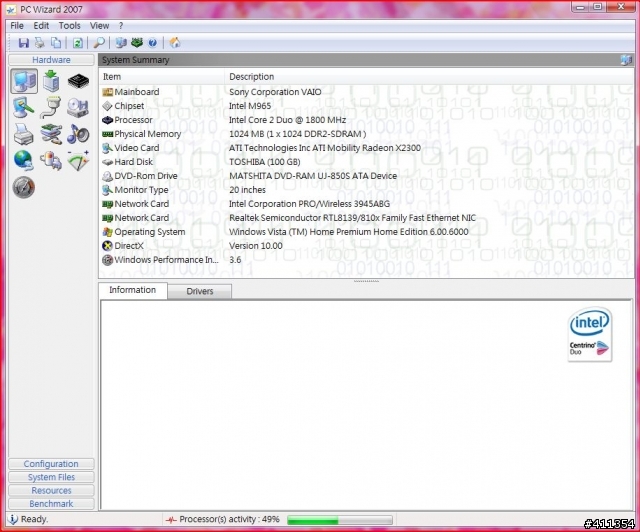Select the Network globe icon
This screenshot has height=532, width=640.
coord(24,160)
